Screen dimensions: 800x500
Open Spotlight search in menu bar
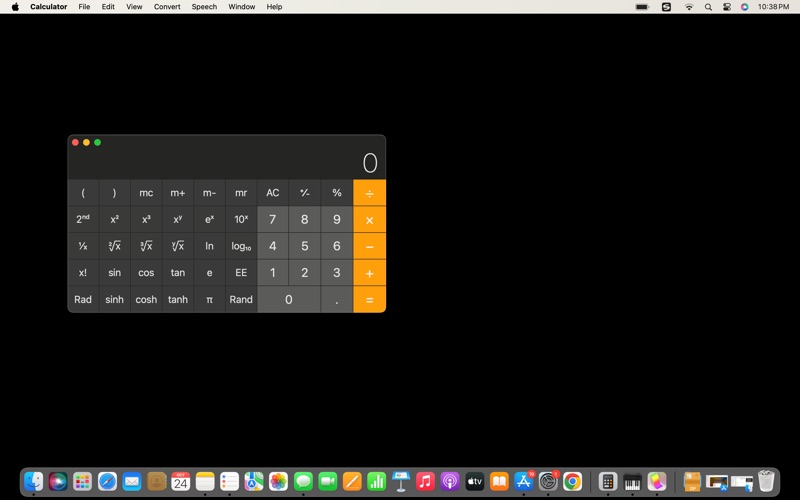pos(708,7)
